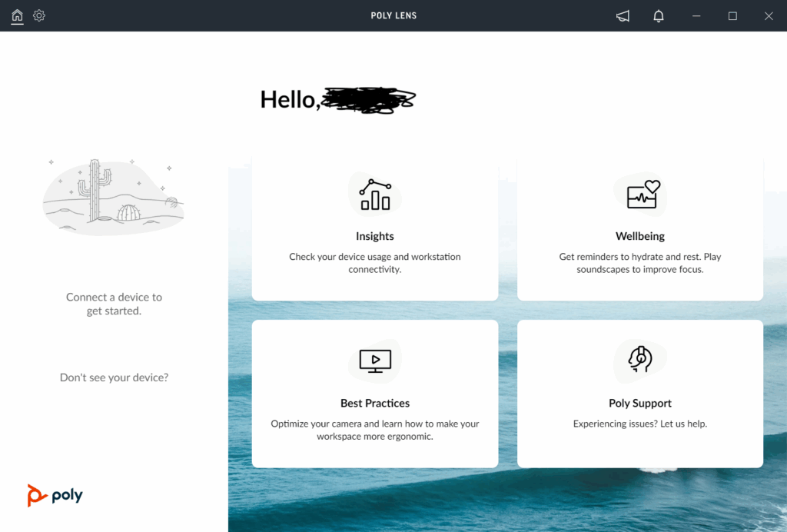The height and width of the screenshot is (532, 787).
Task: Click the "Hello," greeting text
Action: [290, 99]
